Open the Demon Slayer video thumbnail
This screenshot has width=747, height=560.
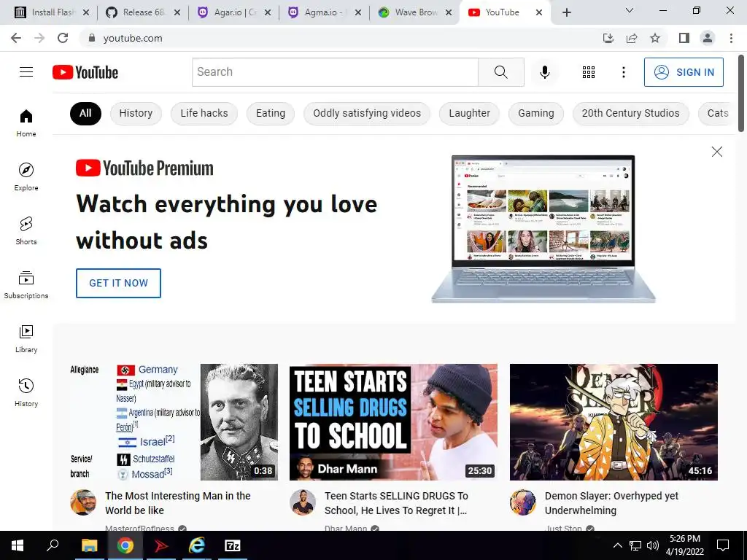click(614, 422)
